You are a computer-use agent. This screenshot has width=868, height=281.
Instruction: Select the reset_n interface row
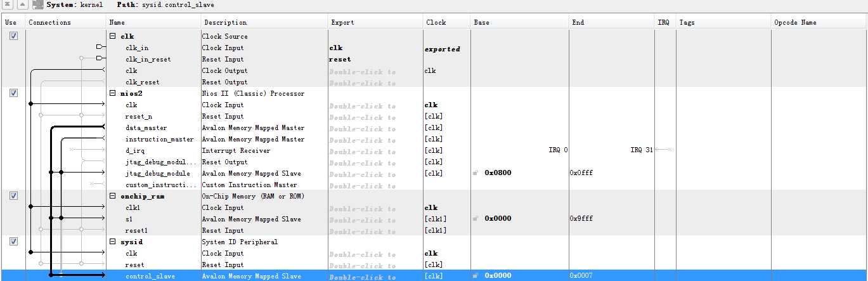[139, 116]
